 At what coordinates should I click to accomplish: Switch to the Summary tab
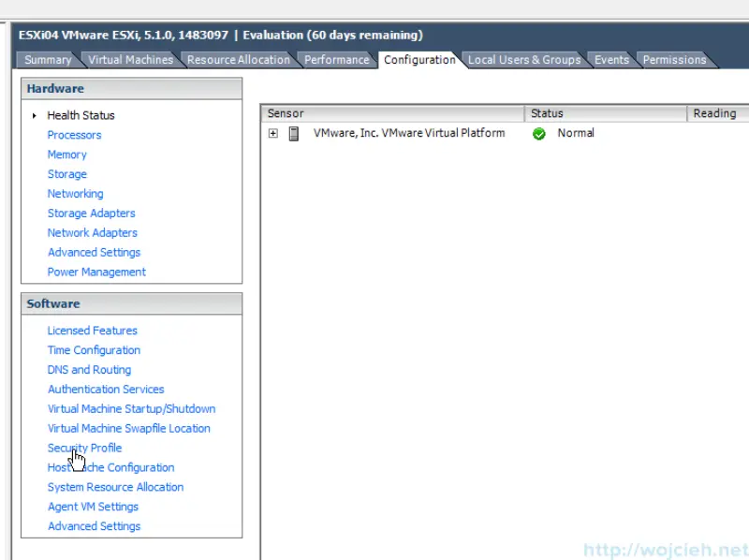click(47, 59)
